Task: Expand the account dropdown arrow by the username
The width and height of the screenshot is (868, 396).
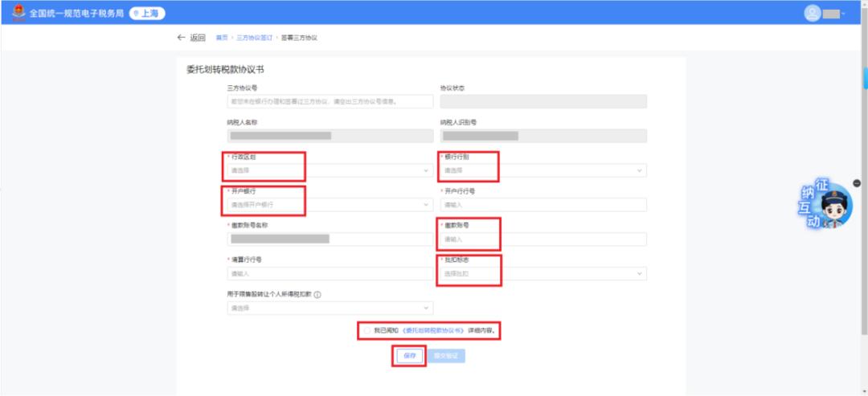Action: (844, 14)
